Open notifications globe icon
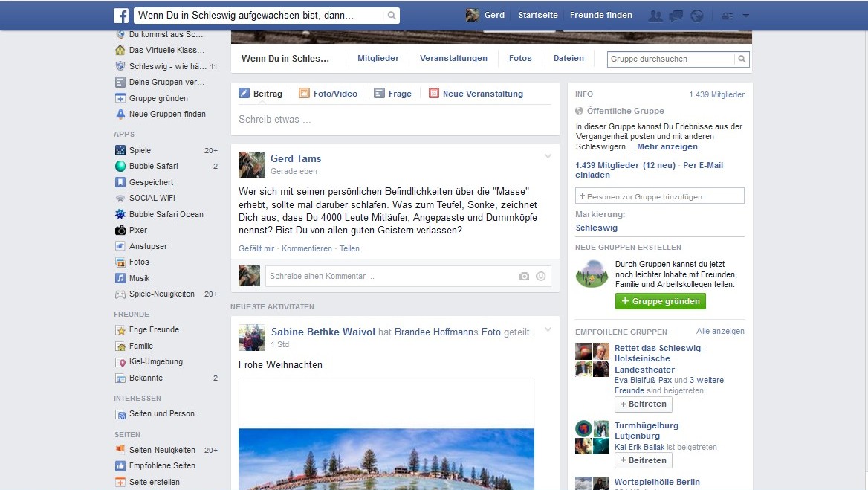868x490 pixels. point(697,16)
